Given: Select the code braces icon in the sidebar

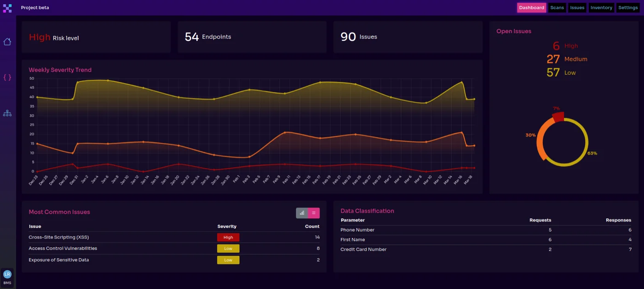Looking at the screenshot, I should (7, 77).
